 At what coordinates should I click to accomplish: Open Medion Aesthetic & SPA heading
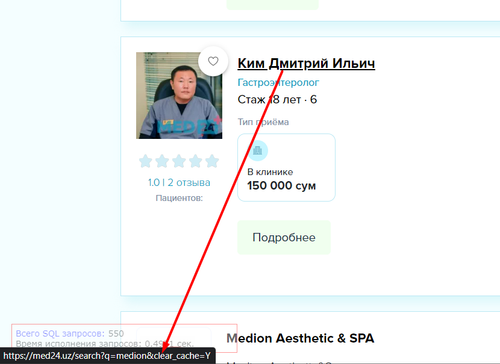300,338
